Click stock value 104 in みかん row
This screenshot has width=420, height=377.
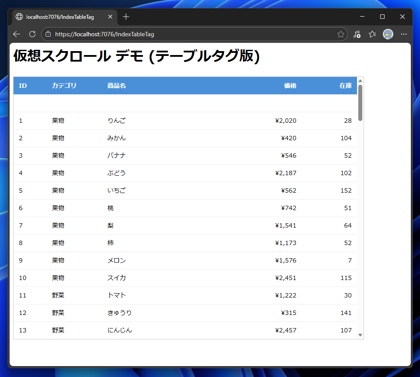346,138
